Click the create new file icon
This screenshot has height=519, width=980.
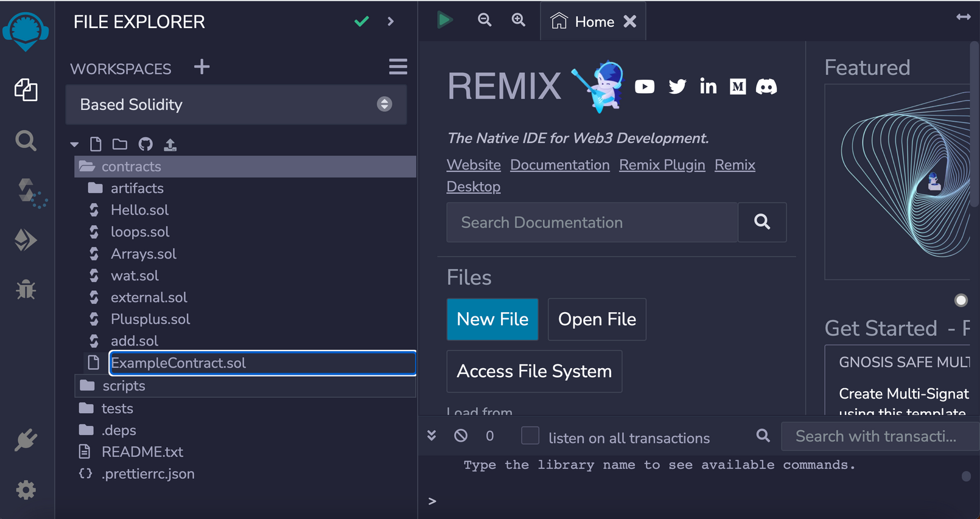click(x=96, y=144)
